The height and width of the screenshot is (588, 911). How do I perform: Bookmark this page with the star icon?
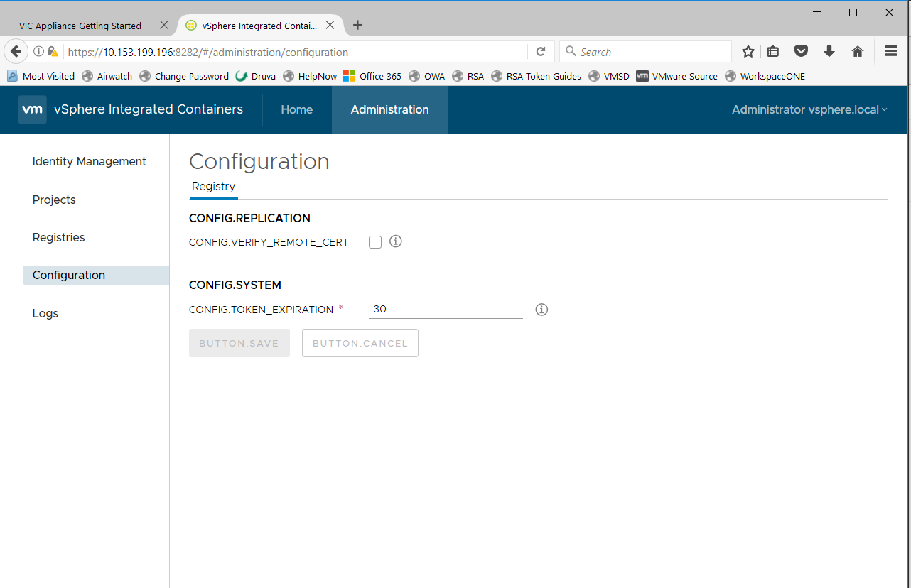click(748, 51)
